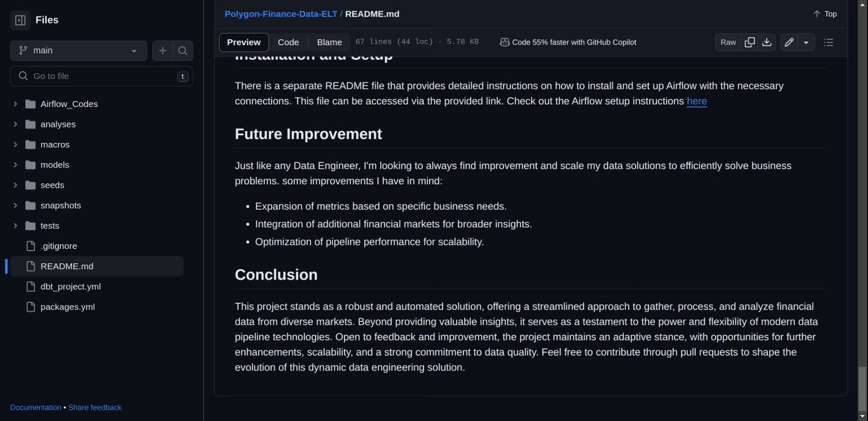Open more edit options dropdown arrow
This screenshot has height=421, width=868.
[x=806, y=42]
